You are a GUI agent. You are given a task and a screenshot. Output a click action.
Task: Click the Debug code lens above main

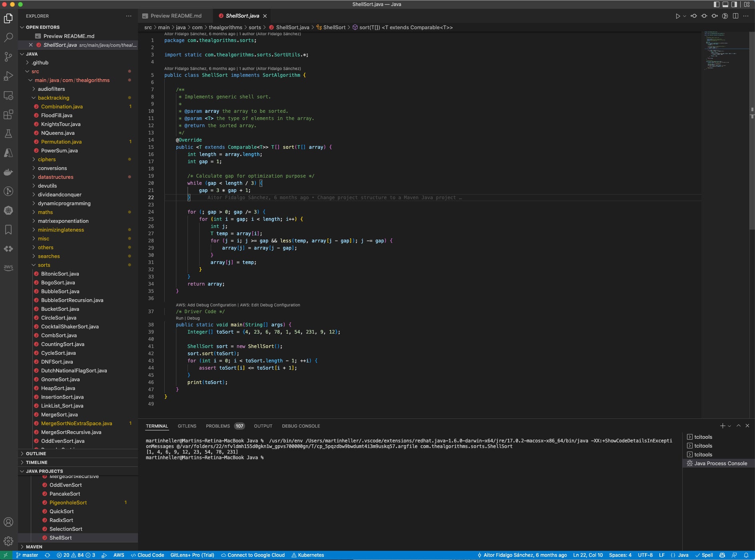tap(193, 318)
